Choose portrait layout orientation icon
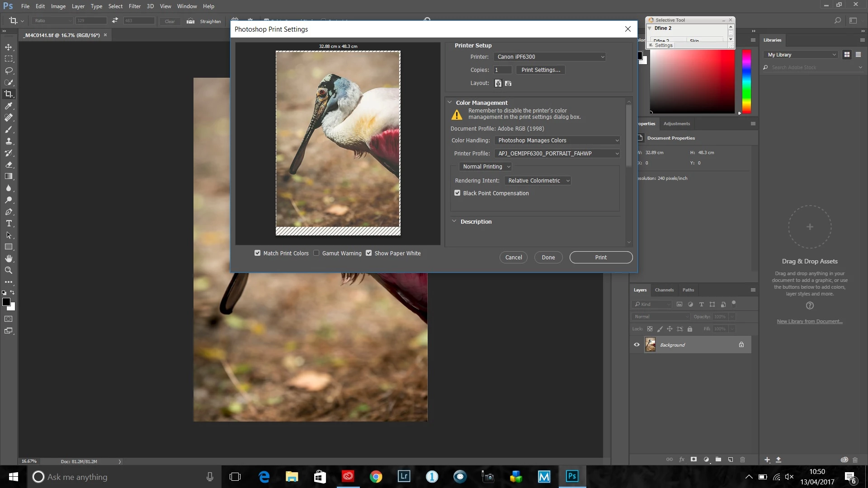Viewport: 868px width, 488px height. coord(498,83)
